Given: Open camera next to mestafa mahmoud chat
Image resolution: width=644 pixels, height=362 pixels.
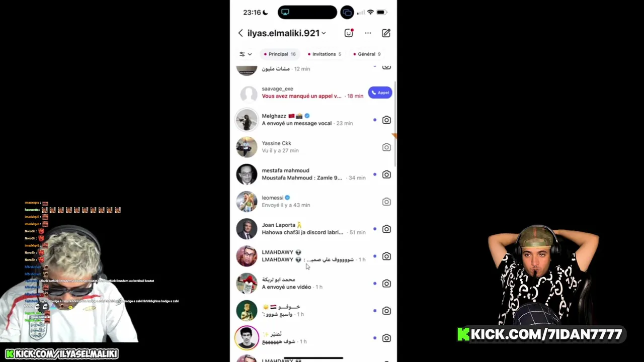Looking at the screenshot, I should click(386, 174).
